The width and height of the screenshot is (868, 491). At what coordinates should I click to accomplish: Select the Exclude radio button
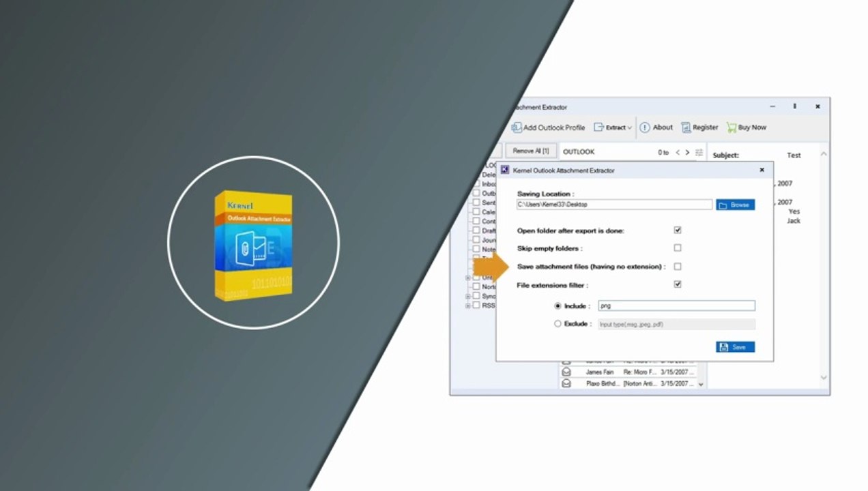[x=558, y=324]
